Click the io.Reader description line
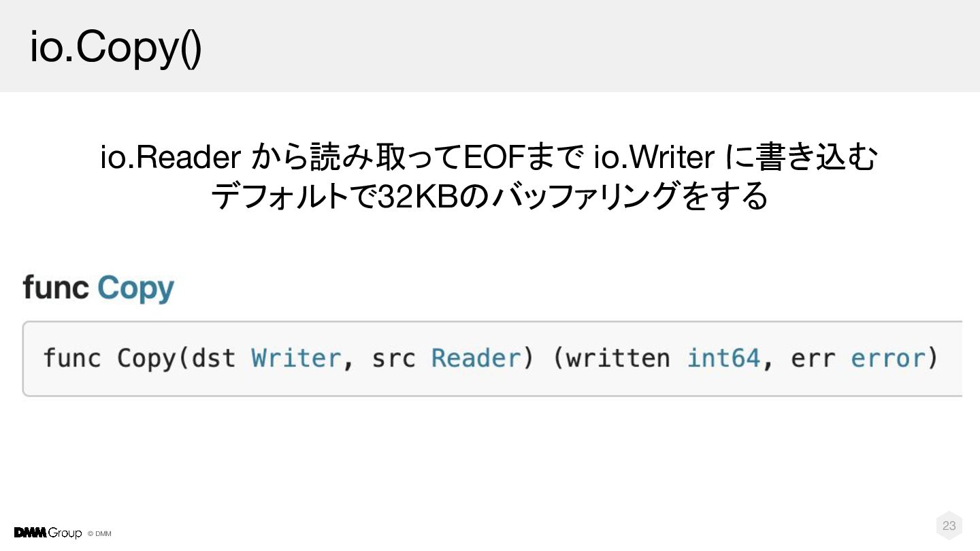 [489, 158]
